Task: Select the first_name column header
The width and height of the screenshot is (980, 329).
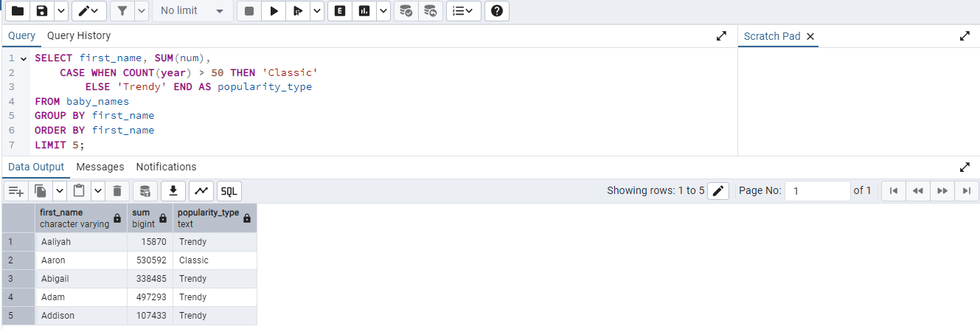Action: click(x=81, y=218)
